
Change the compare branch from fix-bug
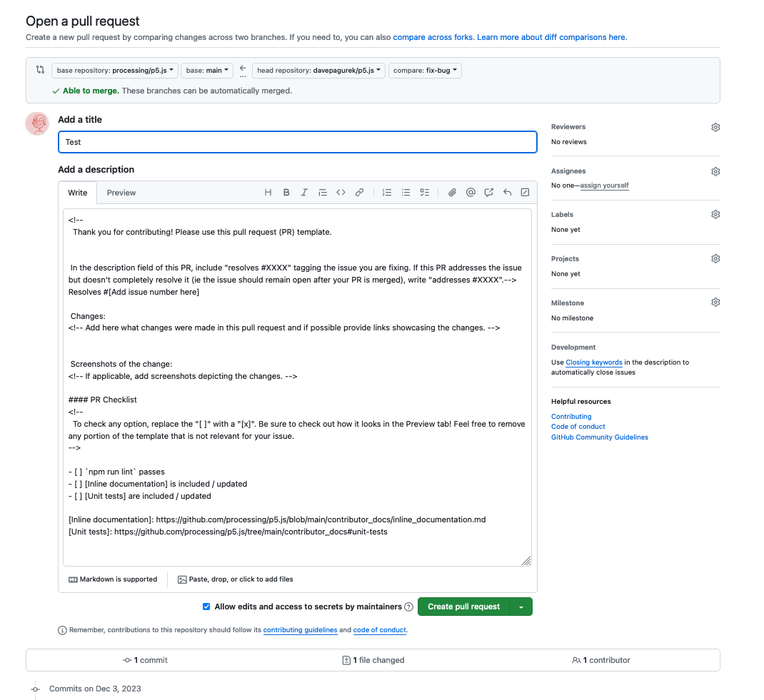pyautogui.click(x=425, y=70)
